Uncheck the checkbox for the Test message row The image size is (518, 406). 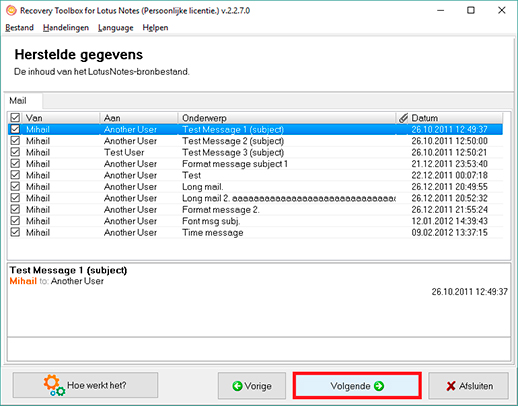pos(15,175)
